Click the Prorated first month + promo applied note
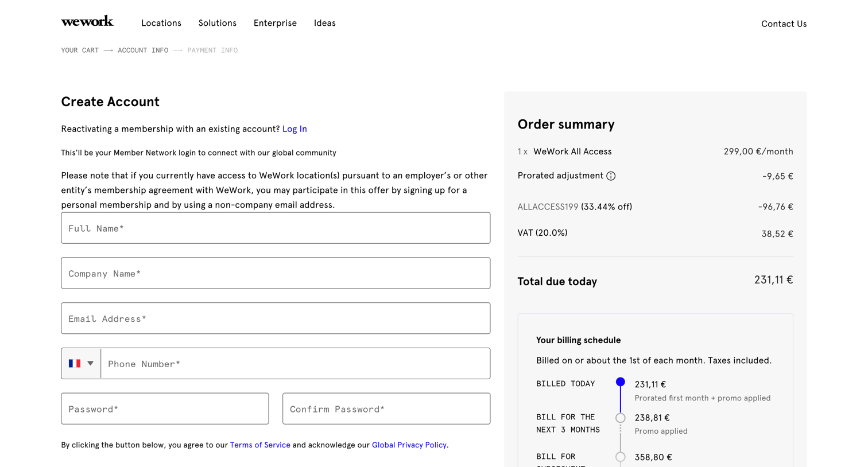Viewport: 868px width, 467px height. tap(703, 398)
